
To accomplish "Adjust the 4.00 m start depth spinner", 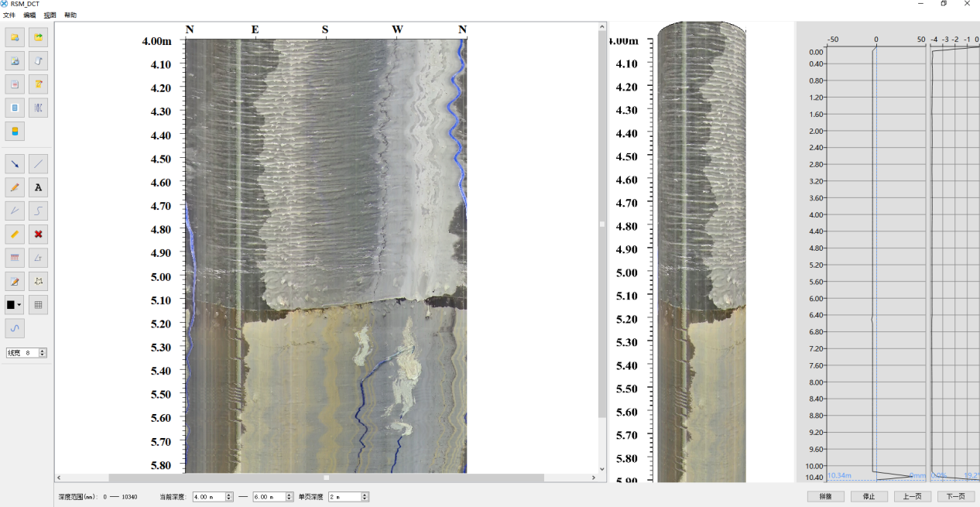I will 229,496.
